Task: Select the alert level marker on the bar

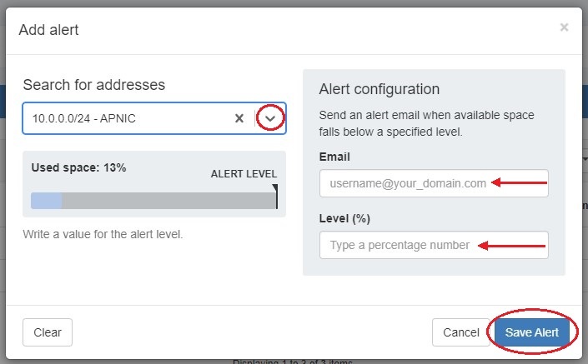Action: [275, 197]
